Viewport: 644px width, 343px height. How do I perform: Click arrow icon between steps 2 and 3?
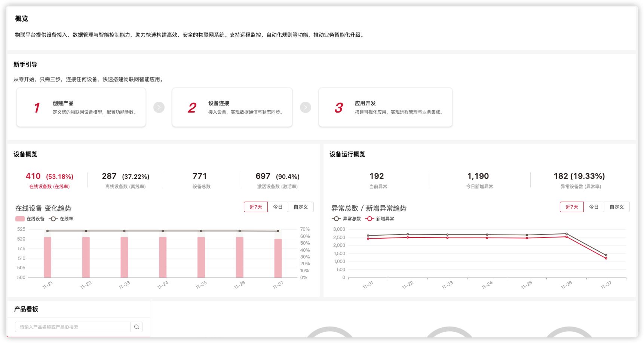point(306,108)
